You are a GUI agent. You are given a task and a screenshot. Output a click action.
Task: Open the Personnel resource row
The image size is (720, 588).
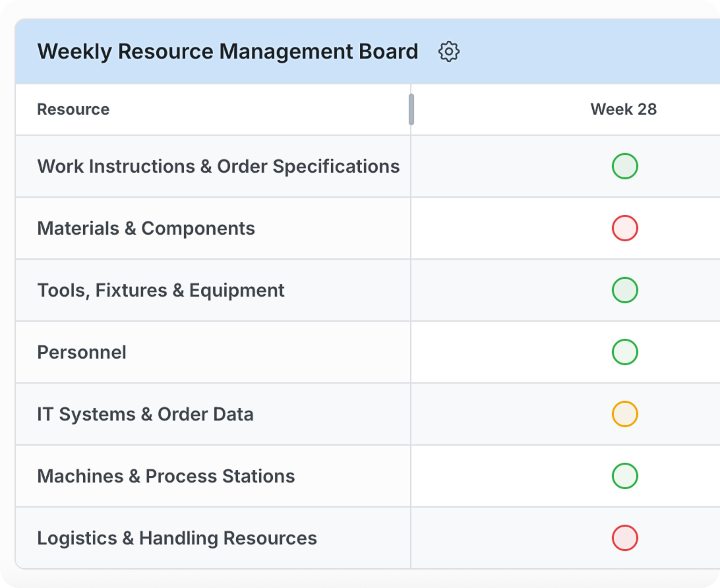tap(82, 353)
